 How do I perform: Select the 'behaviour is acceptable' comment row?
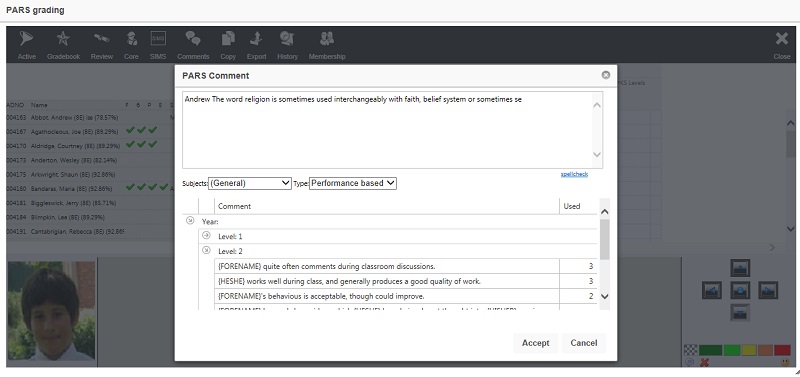click(406, 296)
